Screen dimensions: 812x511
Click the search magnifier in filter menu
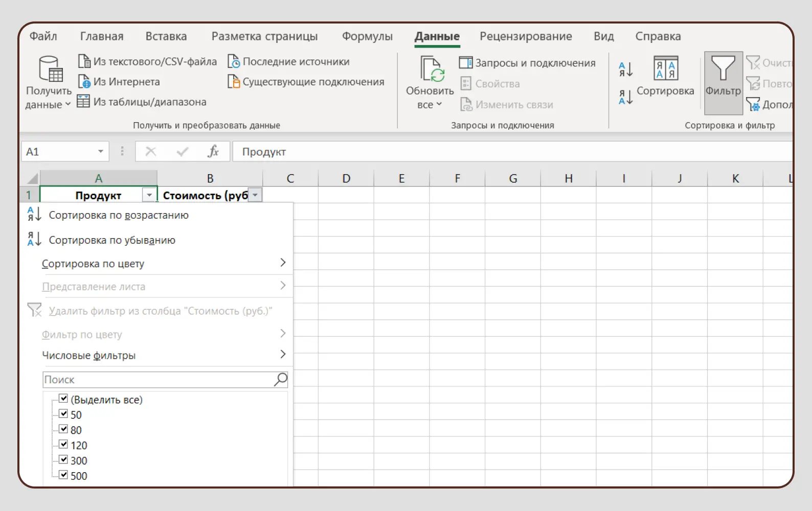click(281, 379)
